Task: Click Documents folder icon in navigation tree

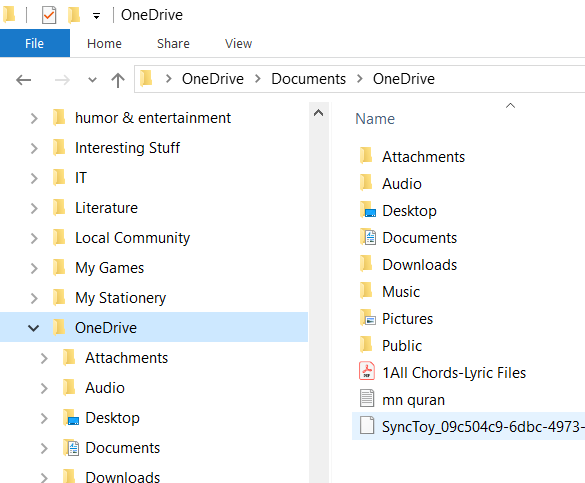Action: [x=71, y=448]
